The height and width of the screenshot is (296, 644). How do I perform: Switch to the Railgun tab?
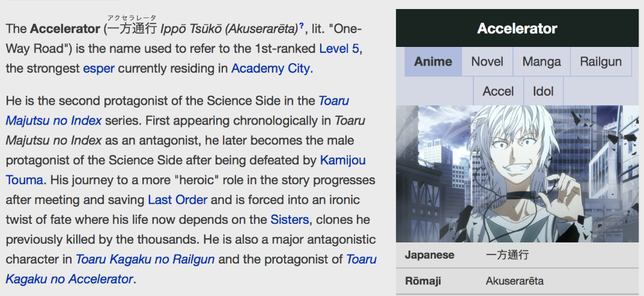point(601,61)
